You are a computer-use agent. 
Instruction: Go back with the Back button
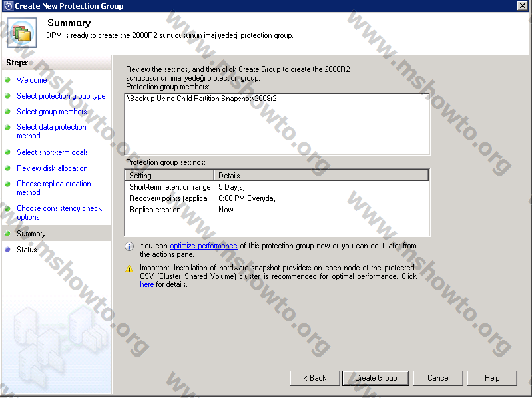click(315, 378)
